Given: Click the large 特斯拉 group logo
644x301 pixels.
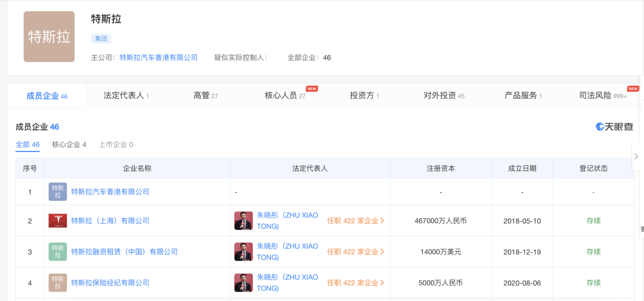Looking at the screenshot, I should pos(49,36).
